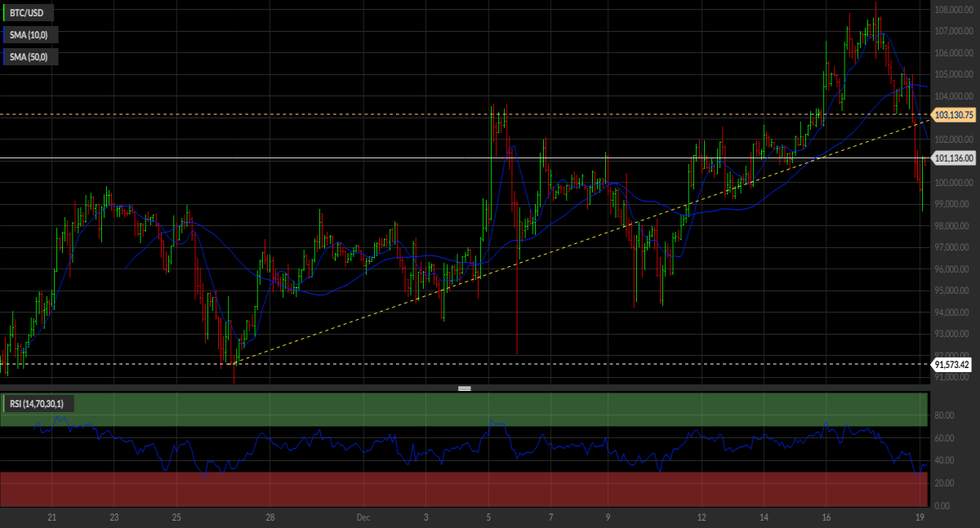Click the 100,000.00 price axis label

[954, 183]
